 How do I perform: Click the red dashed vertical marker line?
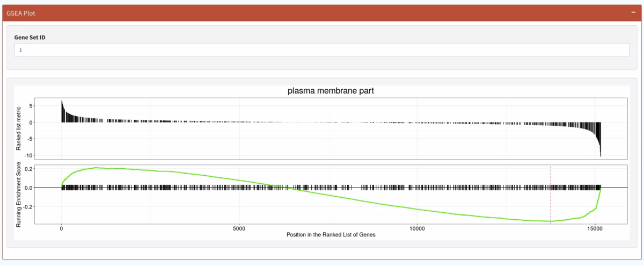tap(551, 194)
